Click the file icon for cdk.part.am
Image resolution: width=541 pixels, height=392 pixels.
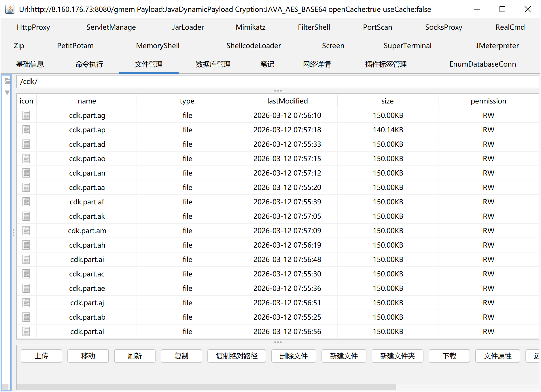coord(26,231)
